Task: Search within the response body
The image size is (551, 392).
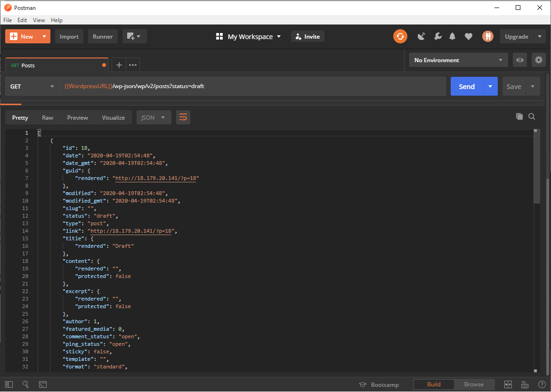Action: point(532,117)
